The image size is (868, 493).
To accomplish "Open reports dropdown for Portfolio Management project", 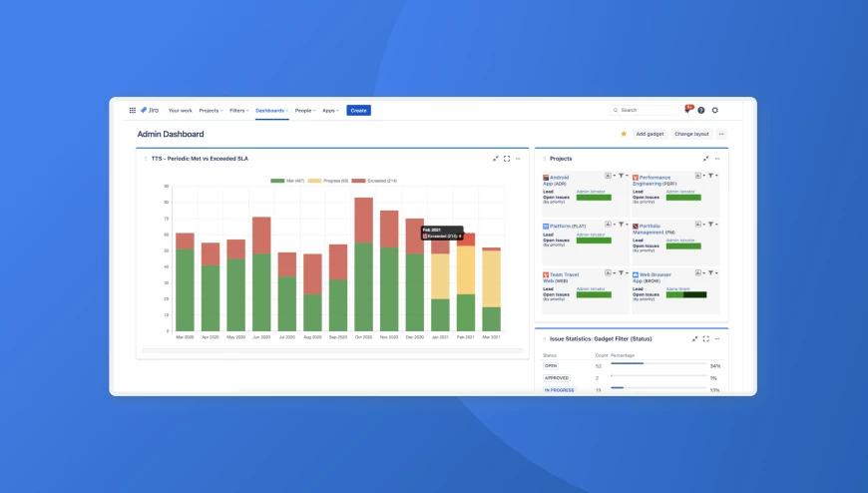I will pos(699,225).
